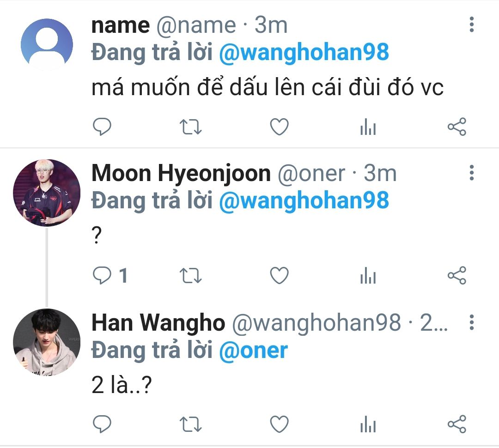Open @wanghohan98 mention in name's tweet
The image size is (499, 448).
click(x=304, y=53)
